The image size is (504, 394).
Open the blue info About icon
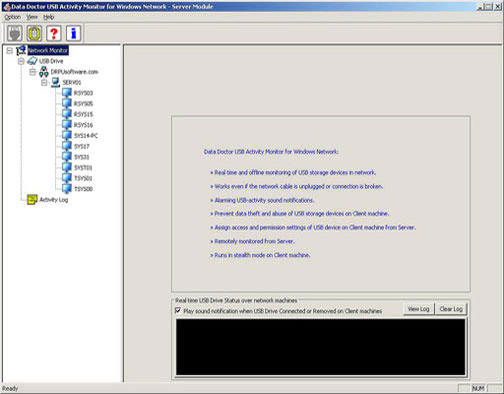click(73, 33)
